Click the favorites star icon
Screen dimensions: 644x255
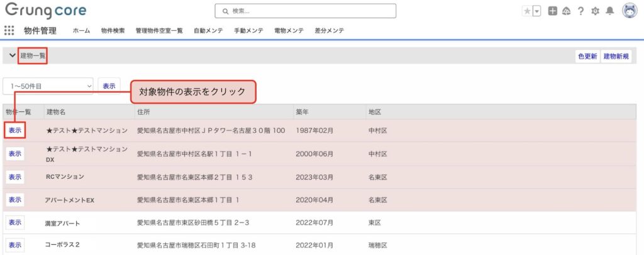click(527, 11)
